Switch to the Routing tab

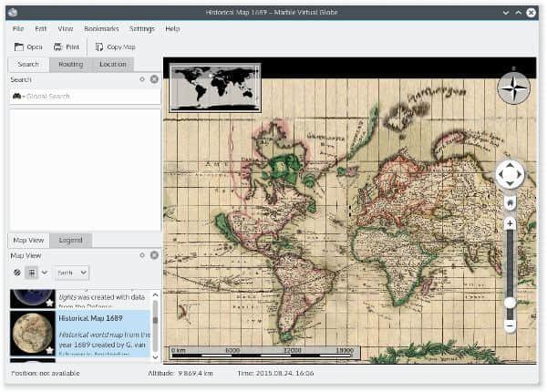coord(70,64)
